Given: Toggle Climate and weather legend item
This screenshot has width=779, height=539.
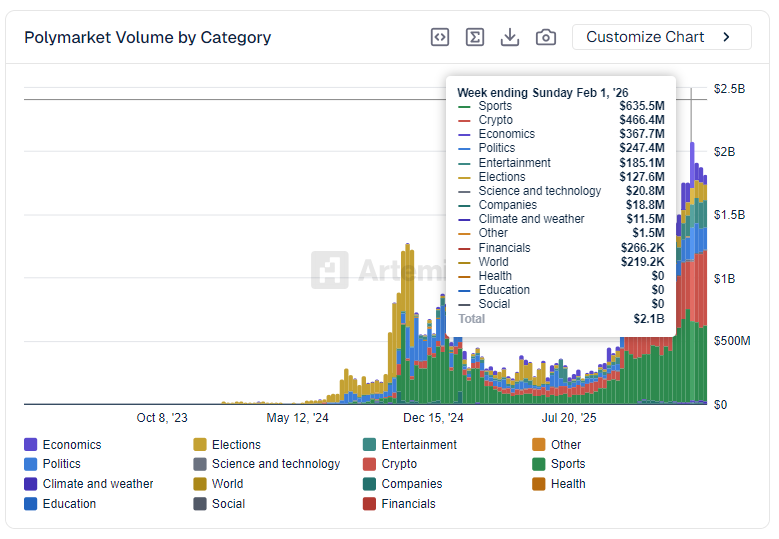Looking at the screenshot, I should [98, 484].
